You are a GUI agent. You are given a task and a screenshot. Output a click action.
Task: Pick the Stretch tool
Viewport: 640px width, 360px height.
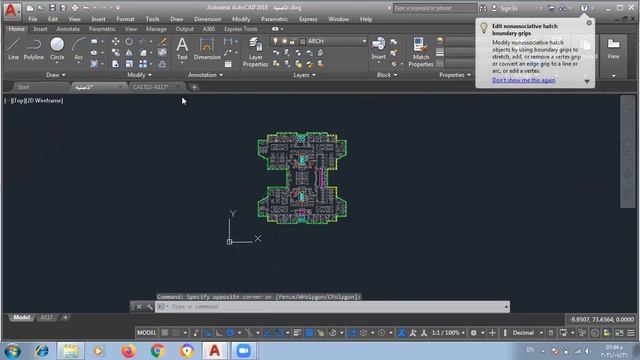116,64
